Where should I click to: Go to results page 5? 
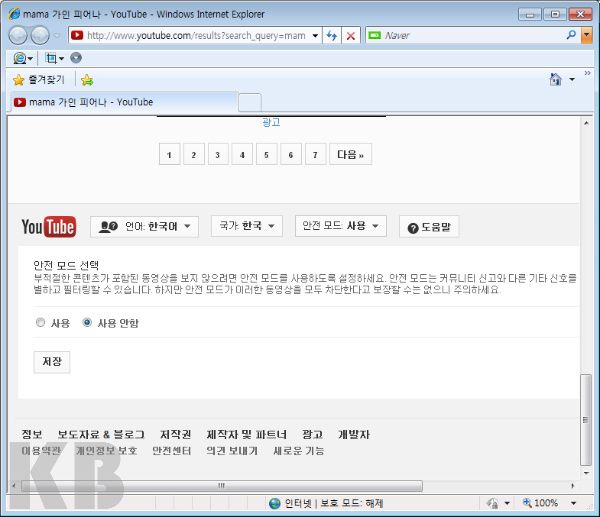[x=266, y=154]
